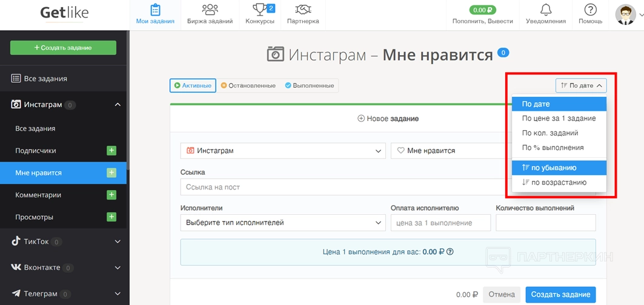This screenshot has width=644, height=305.
Task: Click the 0.00 ₽ balance badge
Action: tap(483, 10)
